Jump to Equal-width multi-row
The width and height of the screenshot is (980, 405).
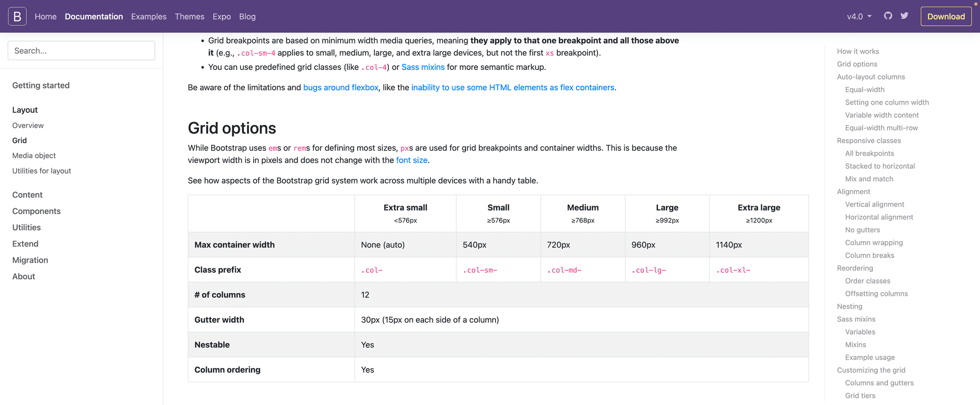[x=881, y=128]
